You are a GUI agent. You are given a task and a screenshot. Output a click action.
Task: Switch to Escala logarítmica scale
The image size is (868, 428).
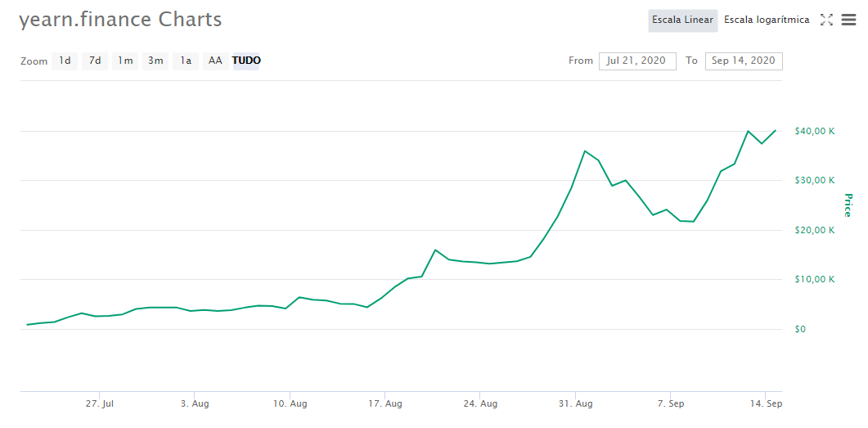(767, 20)
